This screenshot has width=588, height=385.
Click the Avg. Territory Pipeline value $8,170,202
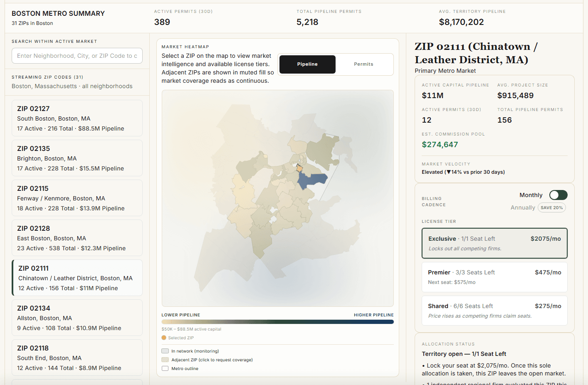point(461,22)
